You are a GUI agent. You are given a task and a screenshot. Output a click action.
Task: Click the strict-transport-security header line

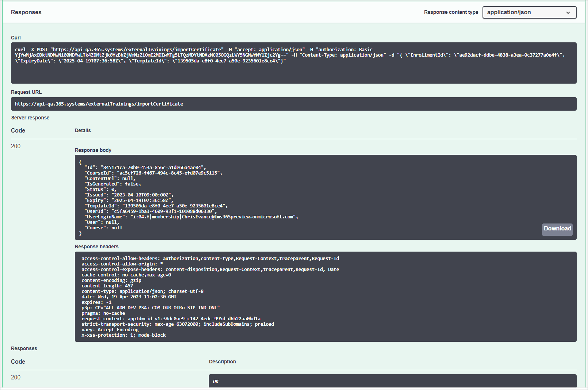pyautogui.click(x=177, y=324)
